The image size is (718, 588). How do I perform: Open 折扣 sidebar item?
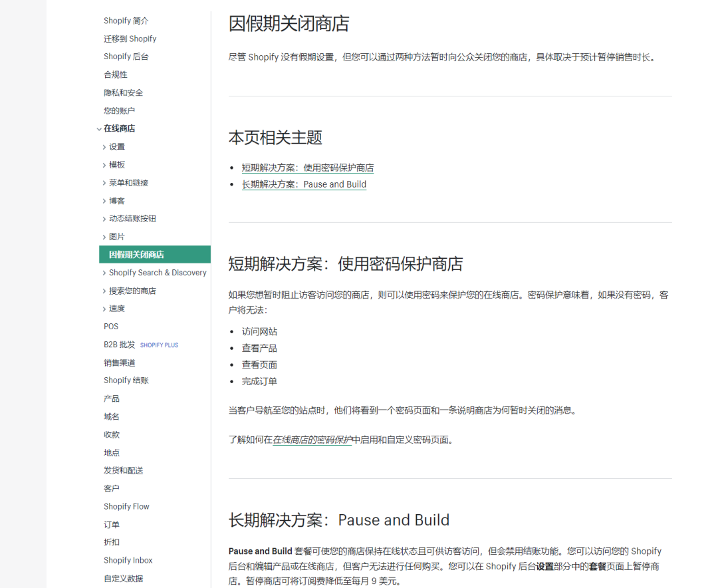(111, 542)
